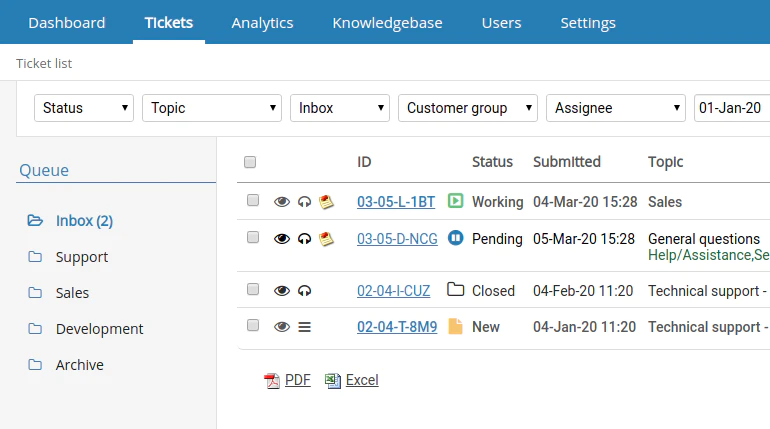
Task: Click eye icon for ticket 03-05-D-NCG
Action: pos(282,239)
